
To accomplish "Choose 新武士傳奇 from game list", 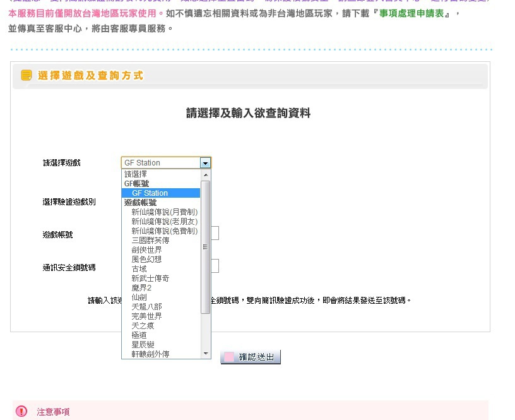I will tap(161, 279).
